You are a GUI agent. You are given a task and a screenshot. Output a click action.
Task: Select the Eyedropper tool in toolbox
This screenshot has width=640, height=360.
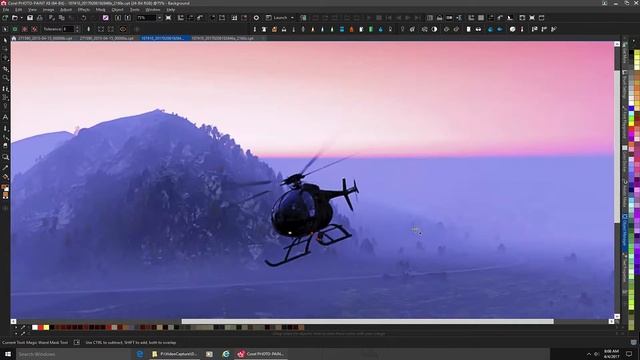click(x=5, y=167)
